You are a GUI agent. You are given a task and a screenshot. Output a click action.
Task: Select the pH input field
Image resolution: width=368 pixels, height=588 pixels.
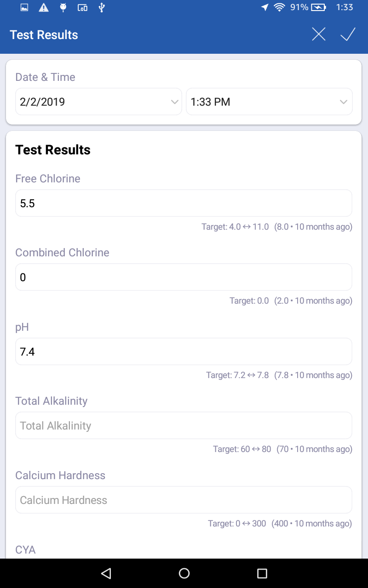coord(184,352)
